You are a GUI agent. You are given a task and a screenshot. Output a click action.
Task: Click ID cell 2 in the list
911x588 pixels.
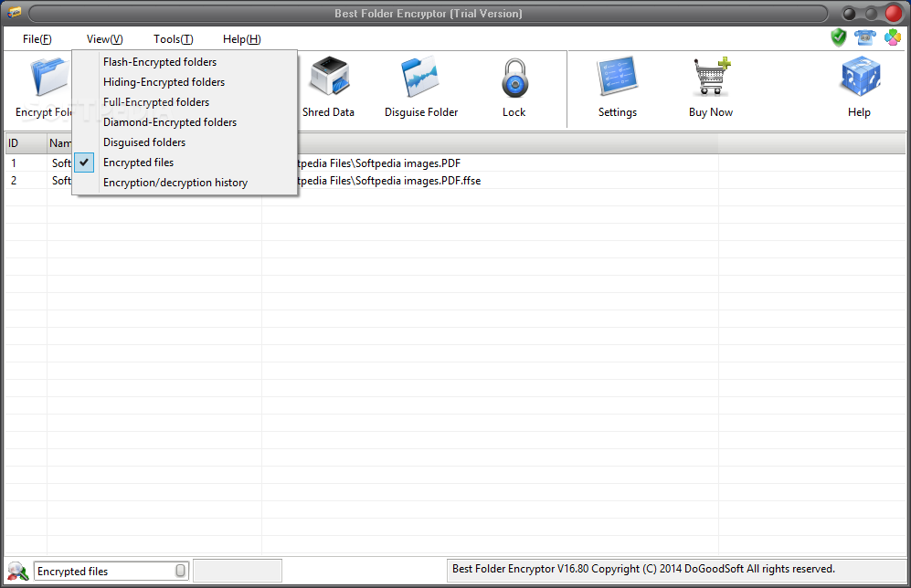click(14, 181)
